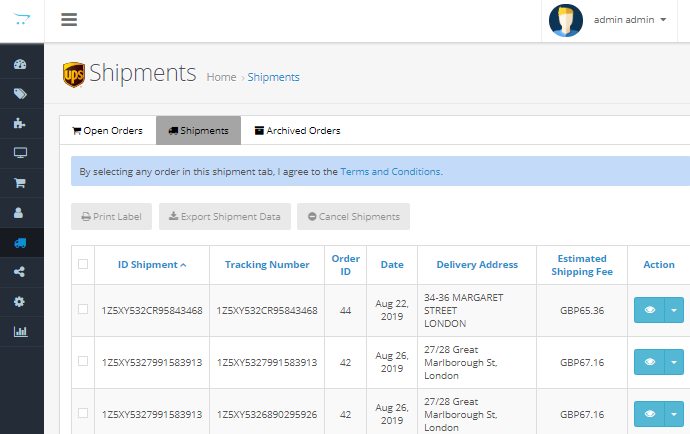Click the GBP65.36 shipping fee

point(582,311)
